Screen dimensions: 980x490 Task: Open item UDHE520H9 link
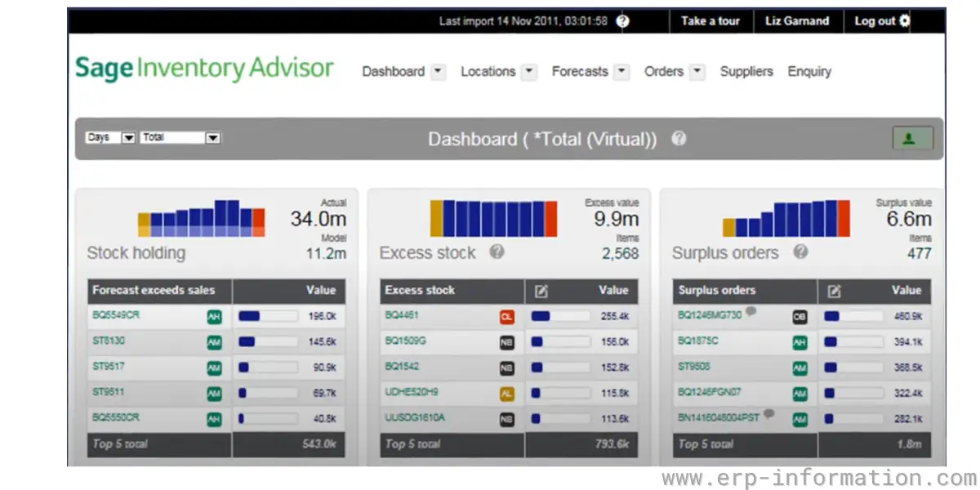412,392
